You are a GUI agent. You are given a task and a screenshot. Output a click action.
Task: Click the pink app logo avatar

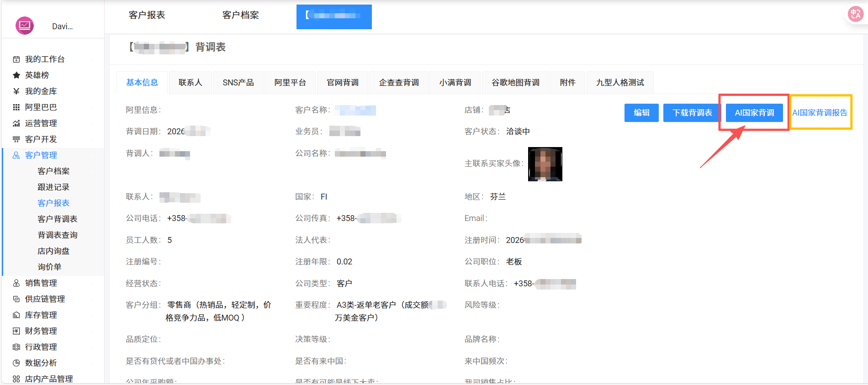25,26
